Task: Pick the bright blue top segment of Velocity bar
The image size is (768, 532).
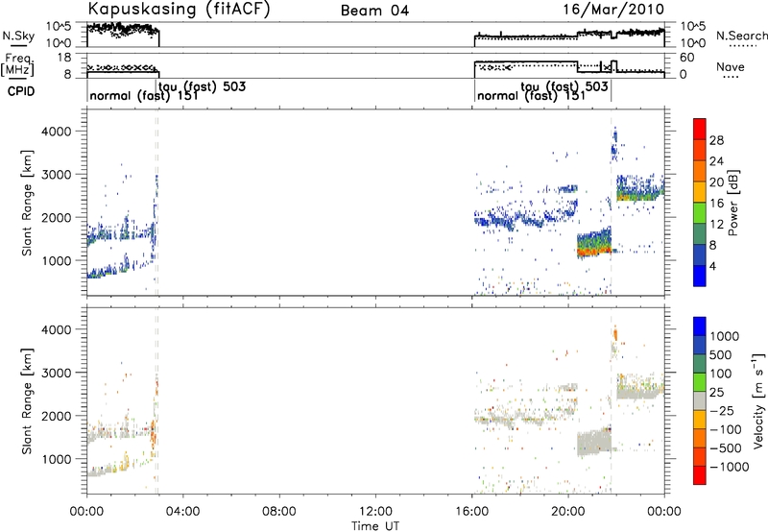Action: (x=700, y=326)
